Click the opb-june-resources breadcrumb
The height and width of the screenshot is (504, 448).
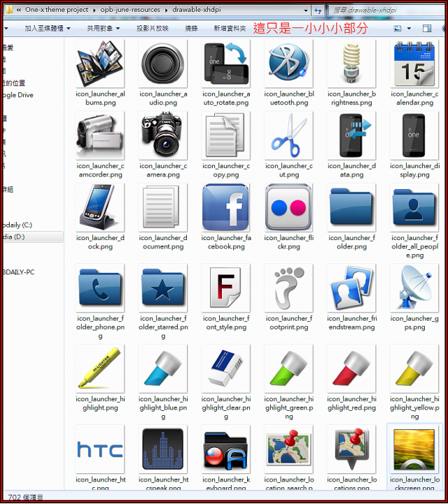[x=129, y=10]
